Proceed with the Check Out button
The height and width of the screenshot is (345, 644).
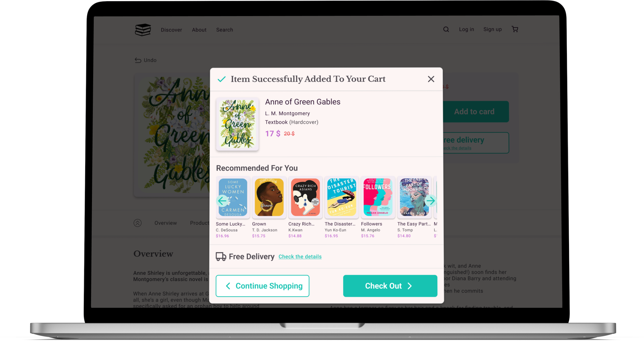pos(390,286)
